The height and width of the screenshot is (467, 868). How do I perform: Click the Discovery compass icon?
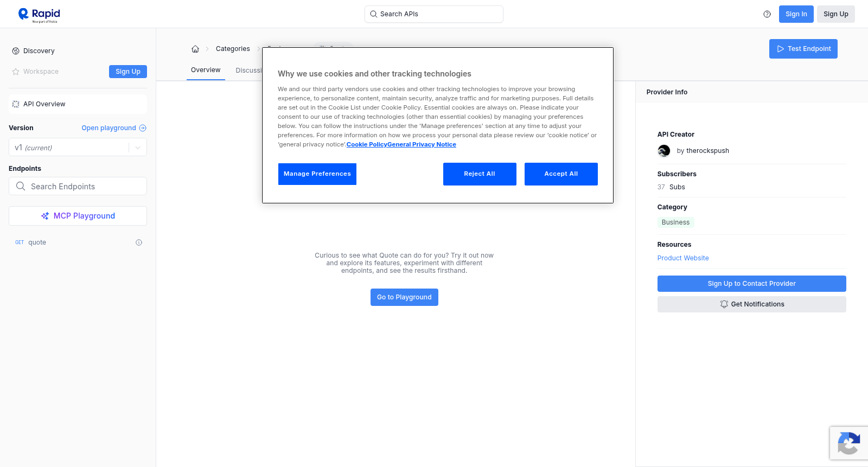[x=16, y=51]
